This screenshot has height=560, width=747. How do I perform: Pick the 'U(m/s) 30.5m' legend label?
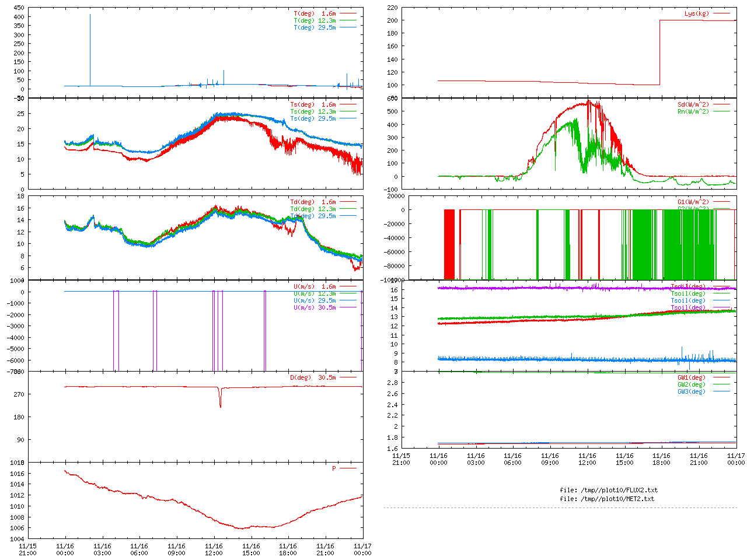click(315, 308)
